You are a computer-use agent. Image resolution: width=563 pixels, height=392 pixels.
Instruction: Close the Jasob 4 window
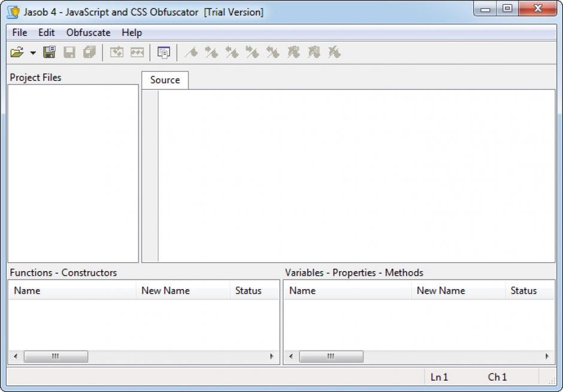[x=537, y=8]
